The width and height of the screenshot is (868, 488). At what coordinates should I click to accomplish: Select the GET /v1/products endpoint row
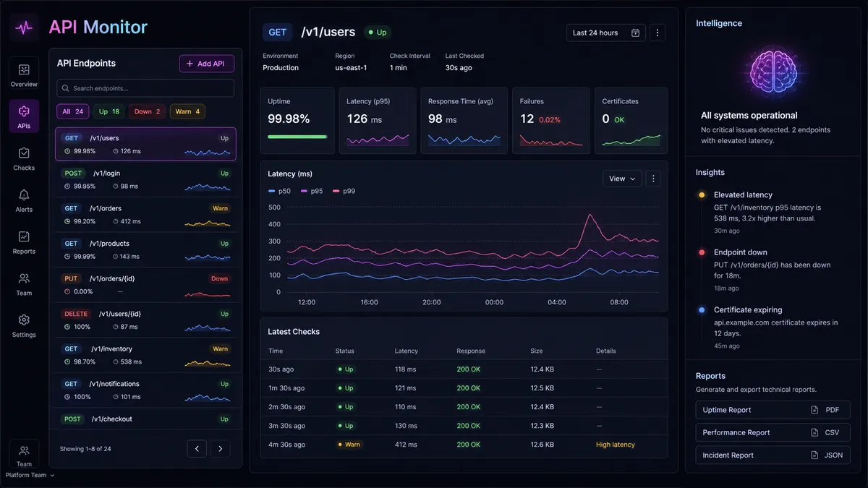(145, 249)
